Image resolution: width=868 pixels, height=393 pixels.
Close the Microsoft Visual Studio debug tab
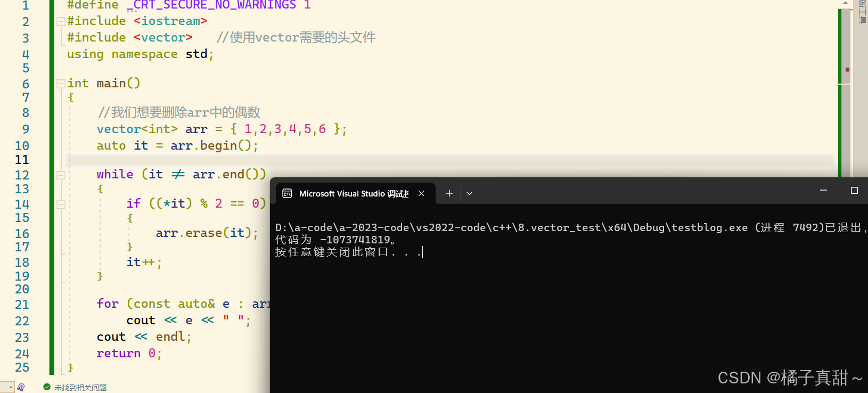point(421,193)
